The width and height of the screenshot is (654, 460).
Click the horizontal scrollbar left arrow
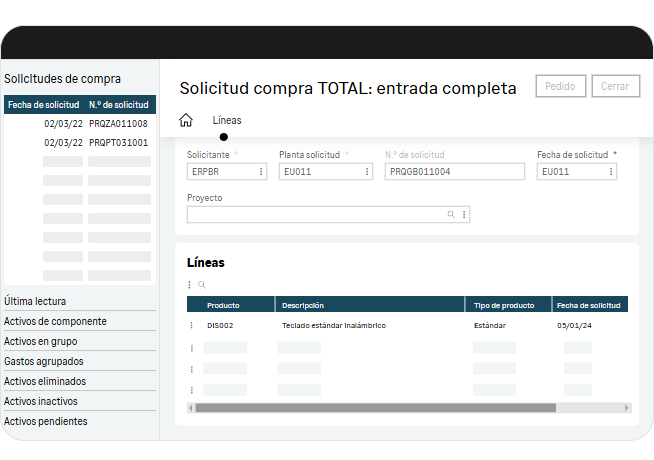coord(191,408)
